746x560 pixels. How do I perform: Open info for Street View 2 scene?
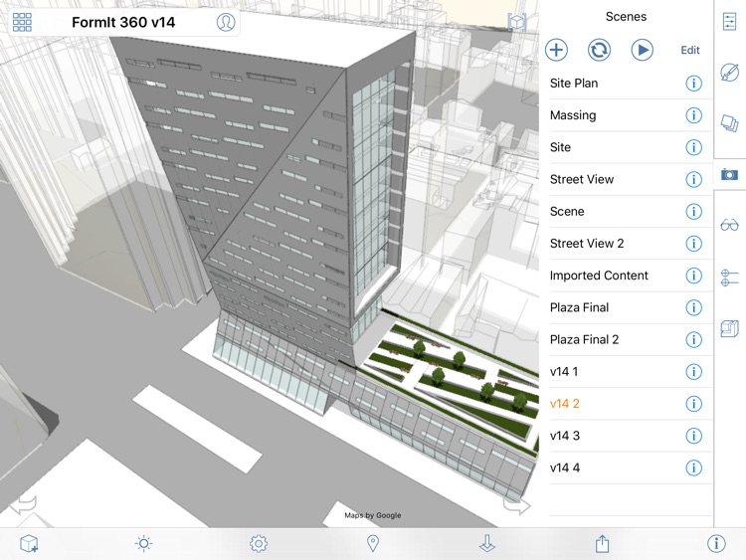[693, 243]
